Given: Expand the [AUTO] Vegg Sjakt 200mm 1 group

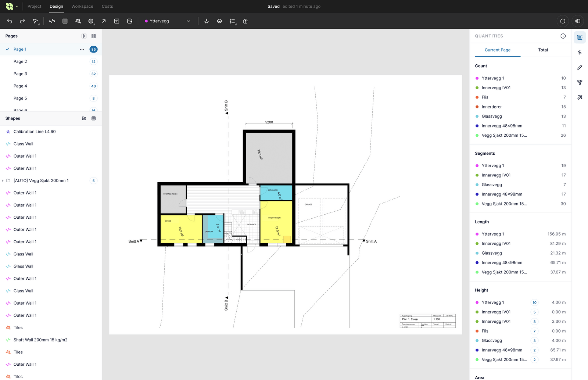Looking at the screenshot, I should click(3, 180).
